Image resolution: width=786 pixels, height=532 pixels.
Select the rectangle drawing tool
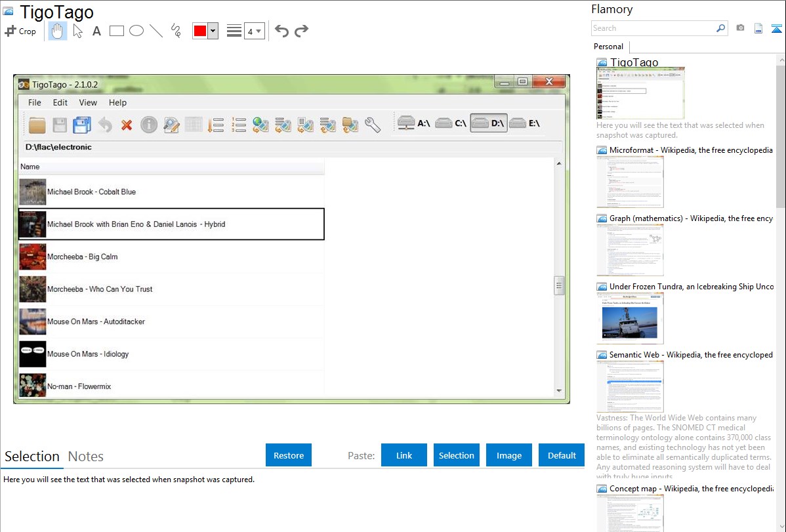coord(116,31)
